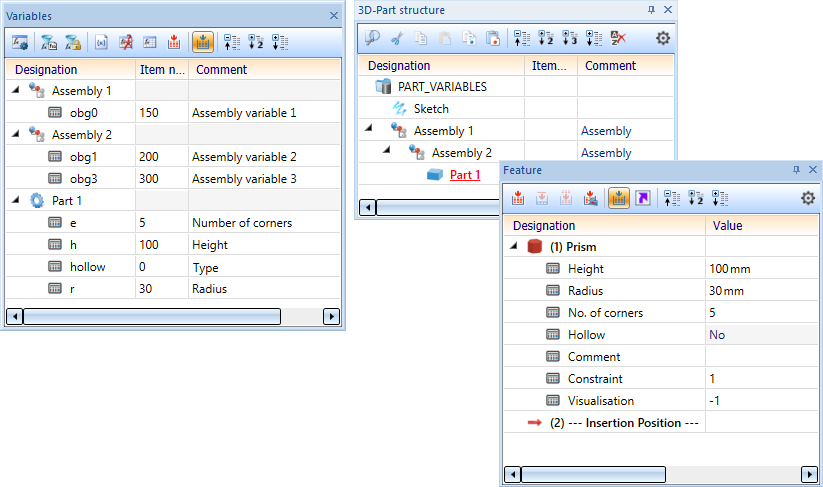Screen dimensions: 823x487
Task: Select variable obg0 in Variables tree
Action: click(83, 113)
